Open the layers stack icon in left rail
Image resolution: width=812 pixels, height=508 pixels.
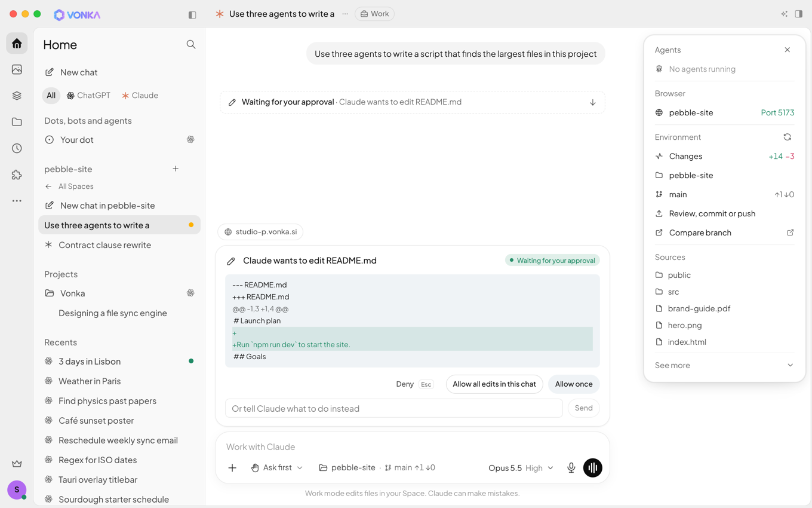17,96
